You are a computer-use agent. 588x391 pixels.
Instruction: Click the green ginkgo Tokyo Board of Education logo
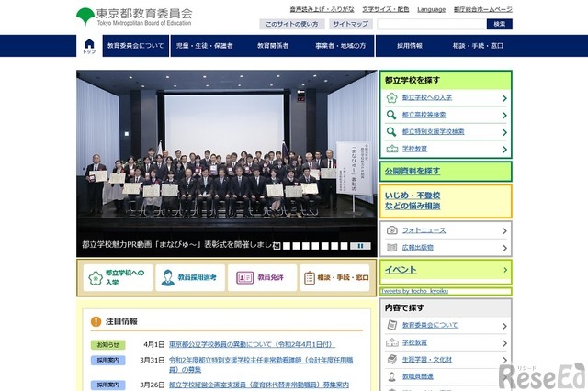[x=85, y=17]
